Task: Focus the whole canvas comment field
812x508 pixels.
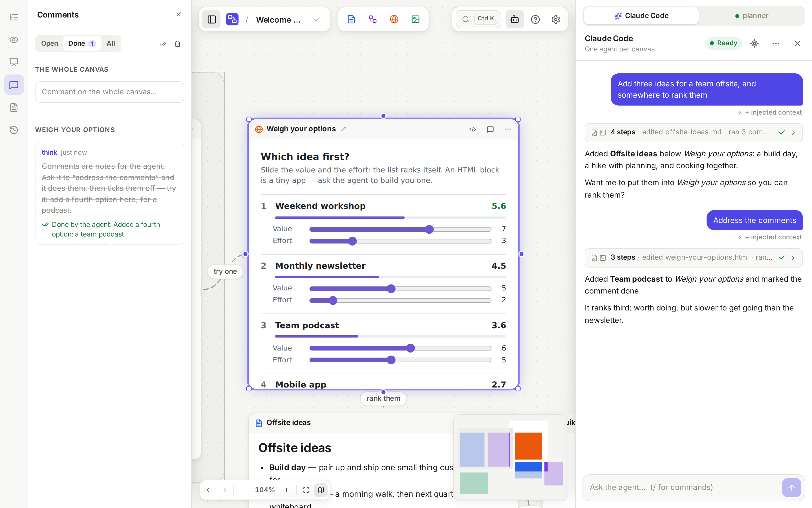Action: point(110,92)
